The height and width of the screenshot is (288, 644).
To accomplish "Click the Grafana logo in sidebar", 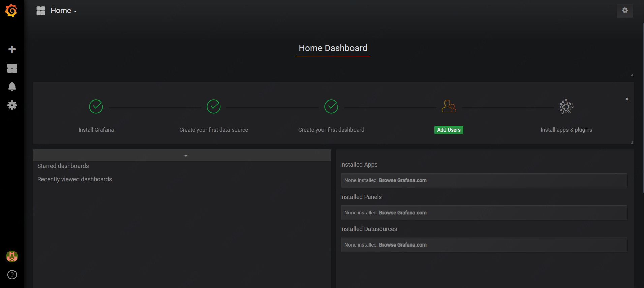I will pos(11,10).
